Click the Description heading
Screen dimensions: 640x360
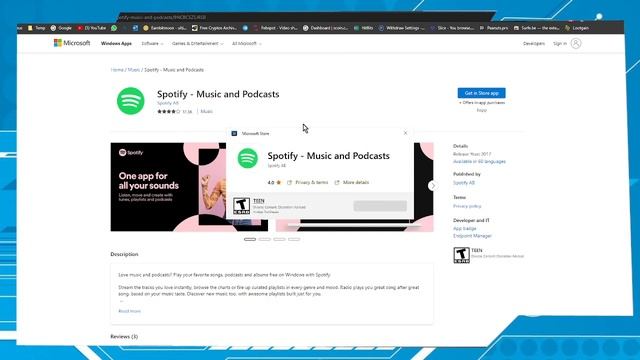point(124,254)
